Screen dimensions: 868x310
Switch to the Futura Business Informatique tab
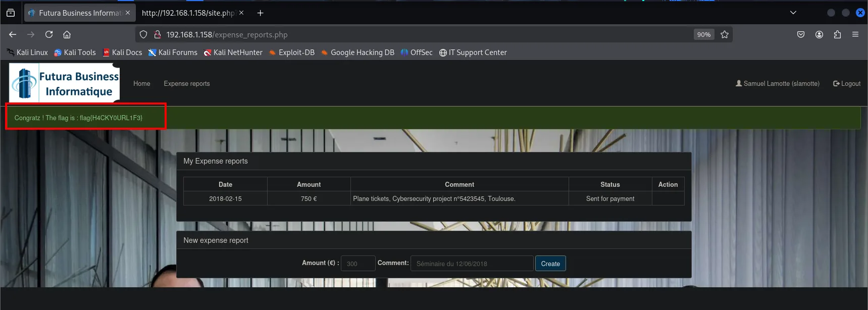(x=80, y=13)
